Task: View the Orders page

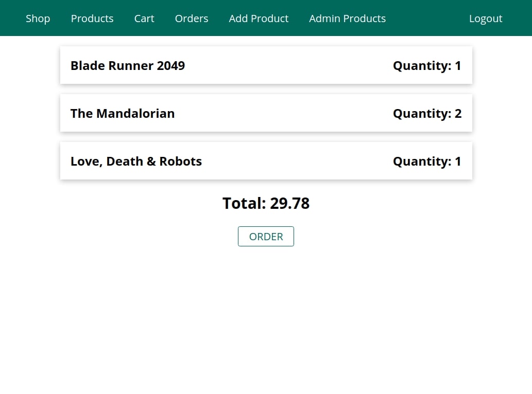Action: coord(192,19)
